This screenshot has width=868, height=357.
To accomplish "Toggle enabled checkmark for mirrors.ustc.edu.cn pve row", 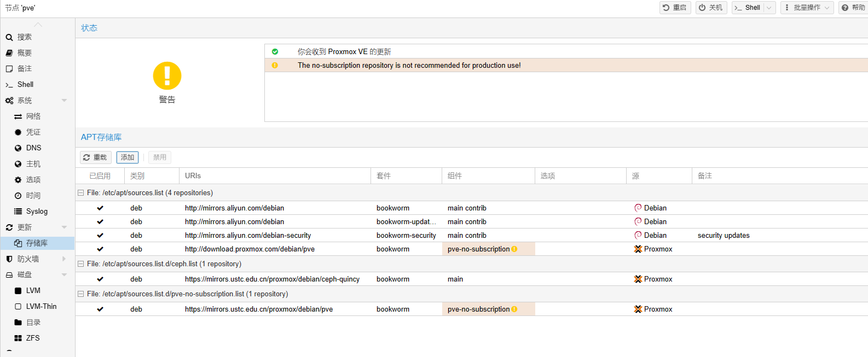I will pyautogui.click(x=100, y=309).
